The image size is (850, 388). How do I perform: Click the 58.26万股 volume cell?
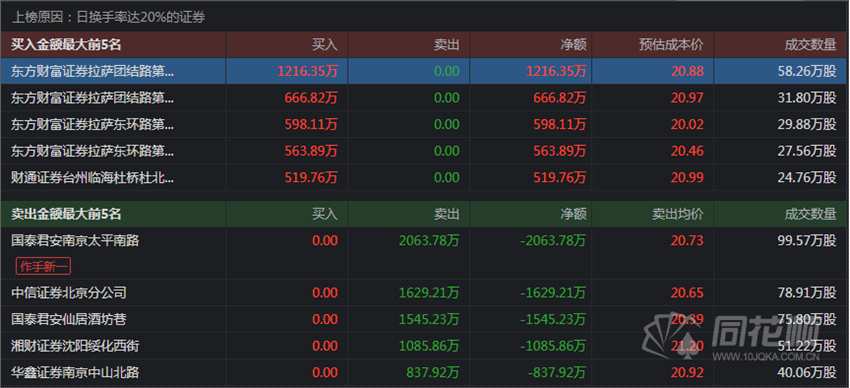tap(807, 71)
